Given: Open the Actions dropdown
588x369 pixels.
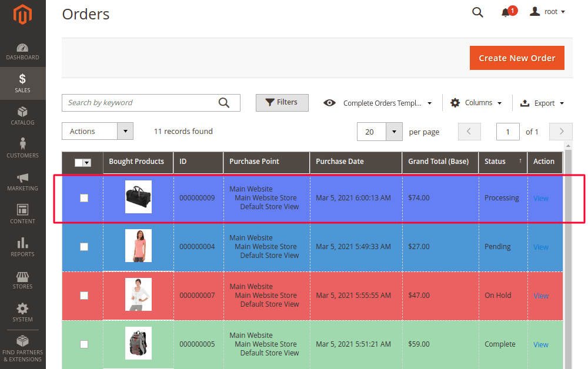Looking at the screenshot, I should [x=98, y=131].
